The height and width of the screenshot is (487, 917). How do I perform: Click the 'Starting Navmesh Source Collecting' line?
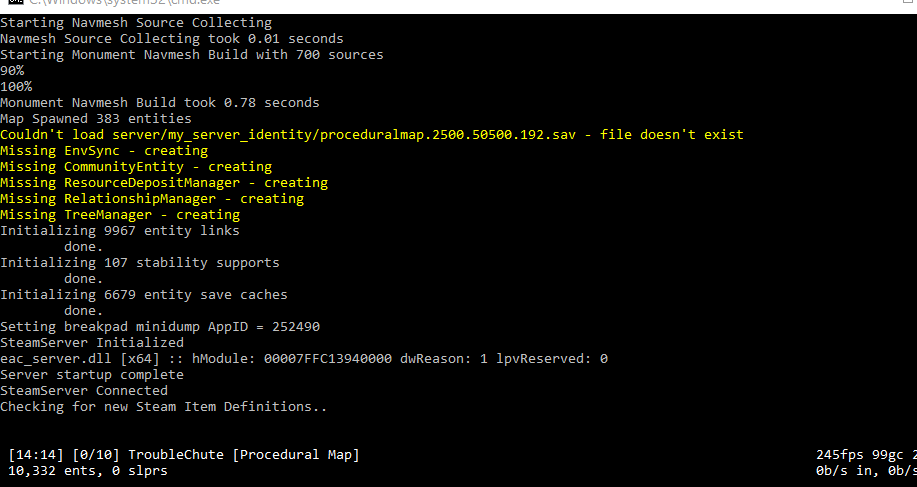136,23
